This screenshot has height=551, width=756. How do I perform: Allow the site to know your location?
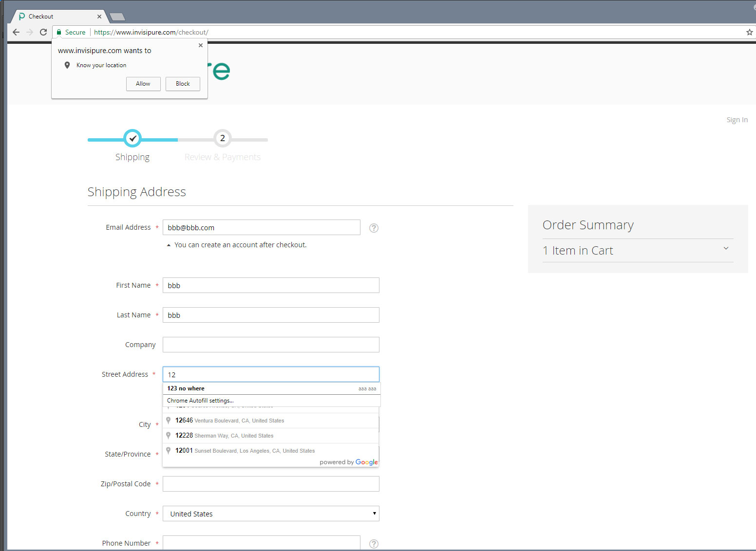coord(143,84)
